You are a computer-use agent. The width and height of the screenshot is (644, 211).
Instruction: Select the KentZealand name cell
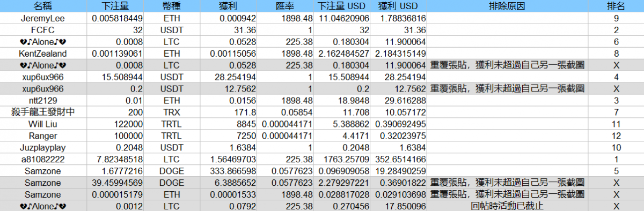(x=43, y=54)
